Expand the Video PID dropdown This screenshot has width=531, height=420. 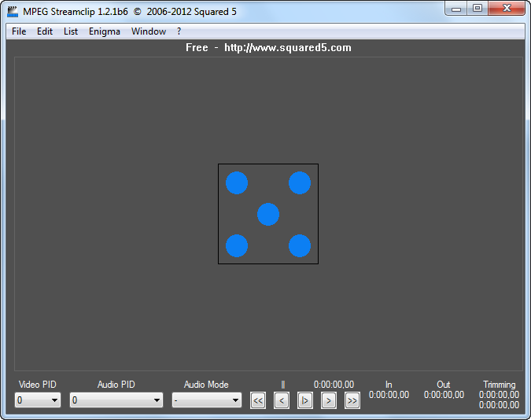pos(38,400)
